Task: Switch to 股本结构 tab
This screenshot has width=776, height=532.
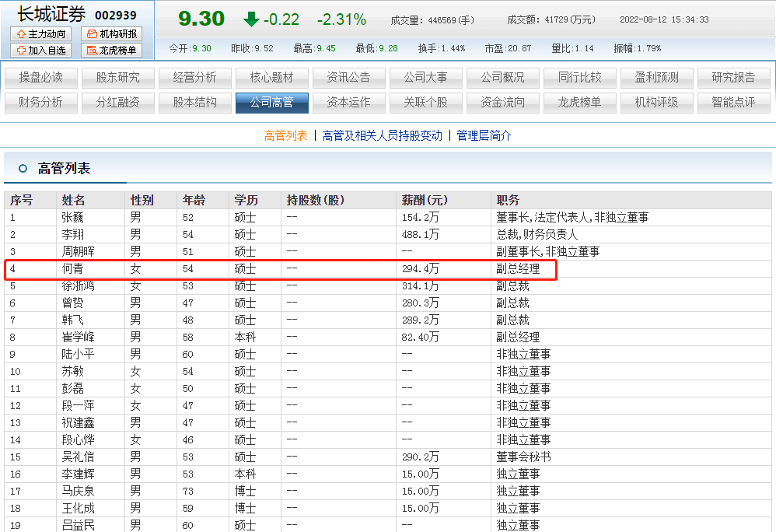Action: (195, 103)
